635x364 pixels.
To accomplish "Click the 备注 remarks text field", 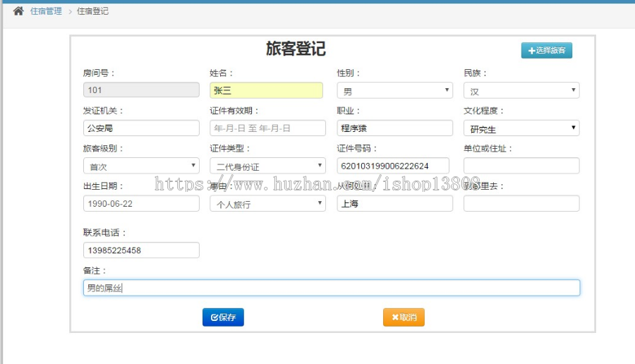I will pyautogui.click(x=332, y=288).
